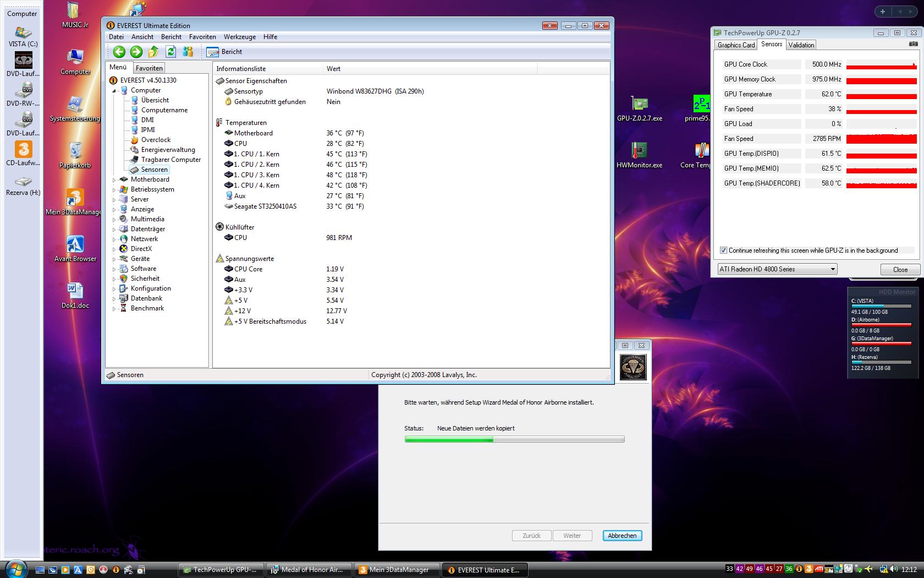Select Tragbarer Computer in the tree
The image size is (924, 578).
(x=170, y=160)
